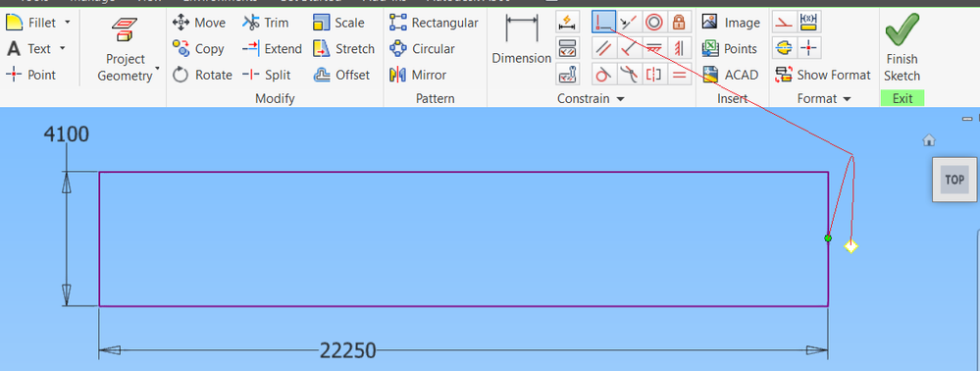Click the ViewCube Home icon
The height and width of the screenshot is (371, 980).
[929, 140]
